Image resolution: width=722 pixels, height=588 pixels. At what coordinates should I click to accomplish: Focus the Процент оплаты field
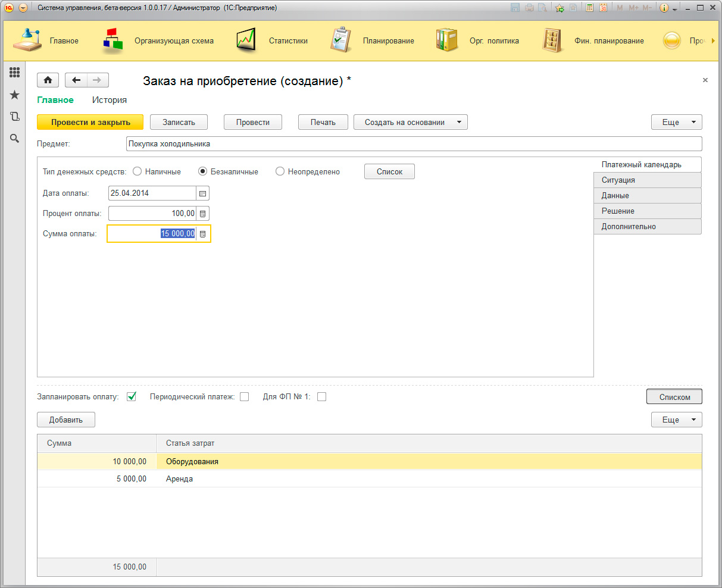(x=152, y=213)
